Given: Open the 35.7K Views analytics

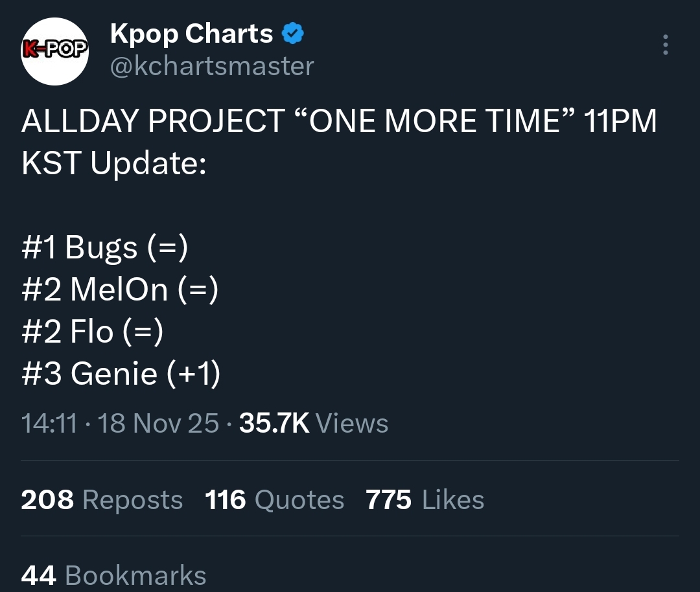Looking at the screenshot, I should coord(314,424).
